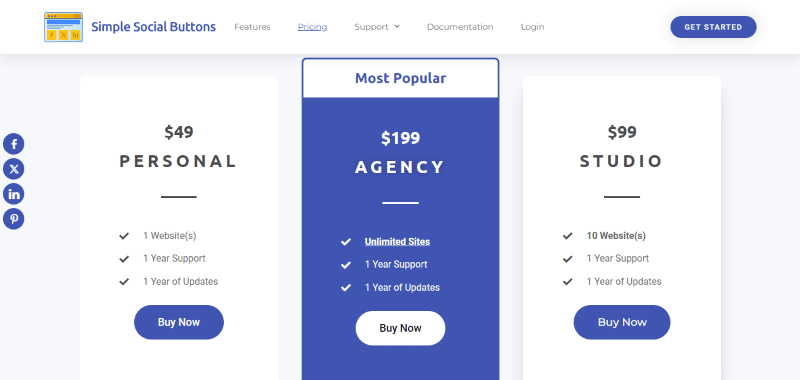
Task: Click the GET STARTED button
Action: coord(713,27)
